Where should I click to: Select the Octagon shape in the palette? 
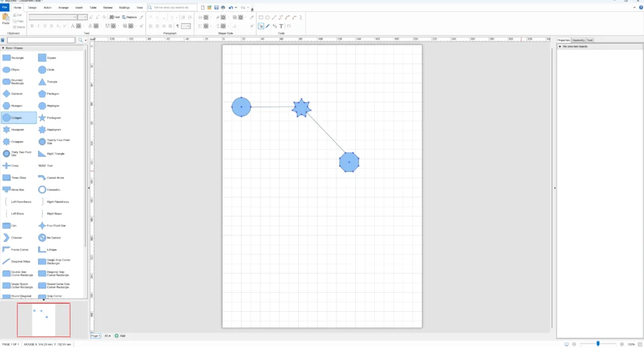pyautogui.click(x=19, y=118)
